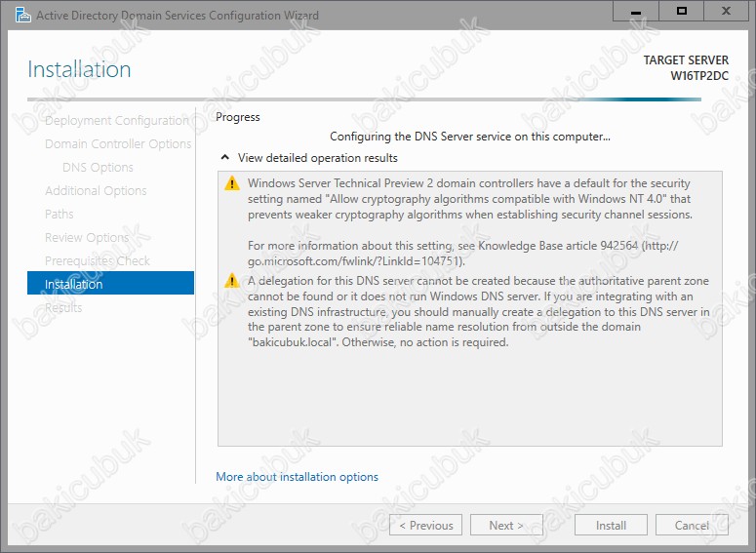This screenshot has height=553, width=756.
Task: Minimize the wizard window
Action: click(x=636, y=11)
